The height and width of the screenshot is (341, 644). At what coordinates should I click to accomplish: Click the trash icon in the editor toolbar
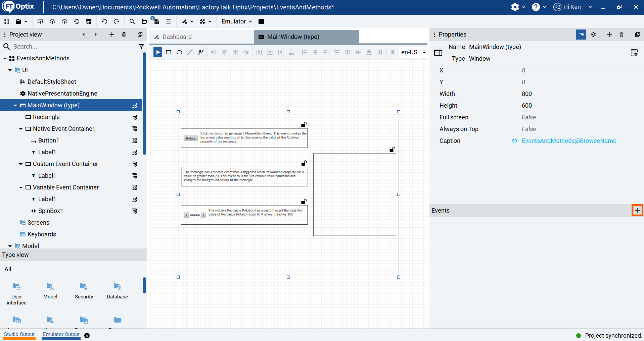tap(393, 52)
